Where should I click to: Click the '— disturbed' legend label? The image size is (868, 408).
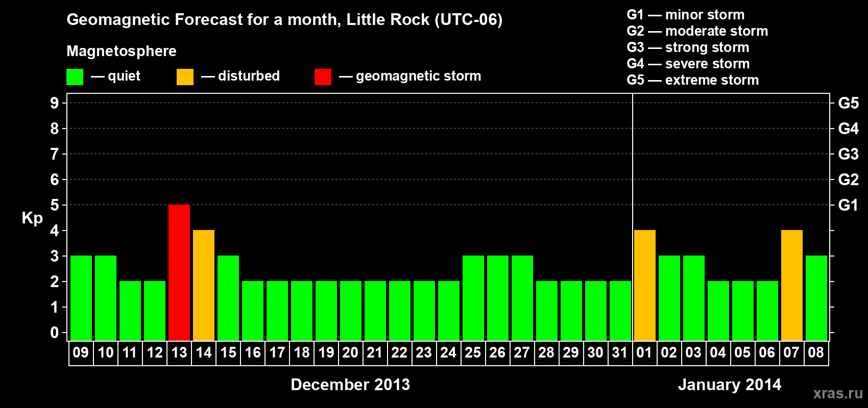point(240,76)
